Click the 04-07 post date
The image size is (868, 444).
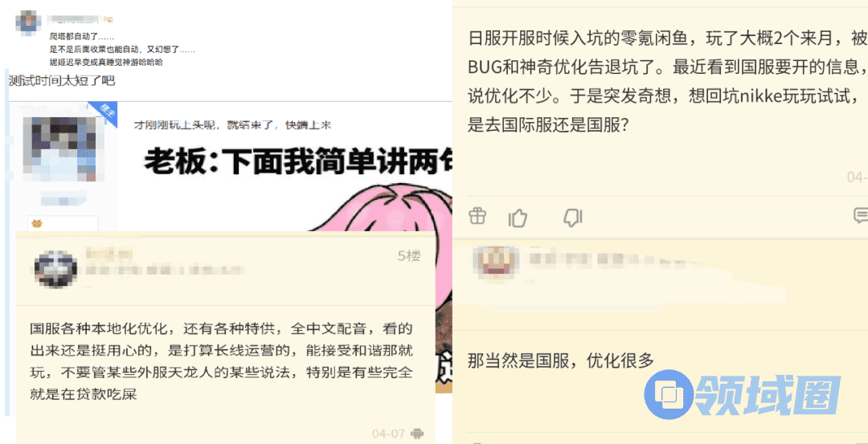tap(389, 434)
